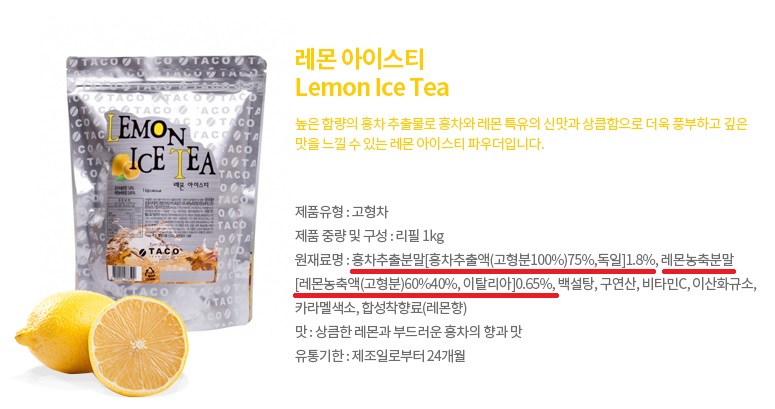This screenshot has height=409, width=775.
Task: Click the LEMON ICE TEA lettering on pouch
Action: point(161,146)
